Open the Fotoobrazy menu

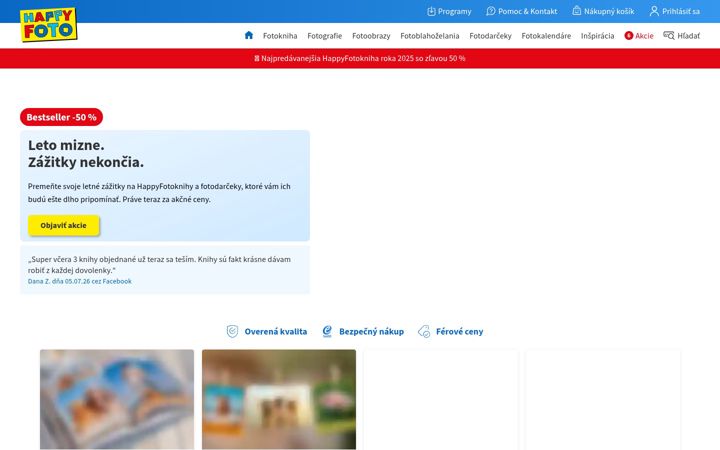tap(371, 36)
